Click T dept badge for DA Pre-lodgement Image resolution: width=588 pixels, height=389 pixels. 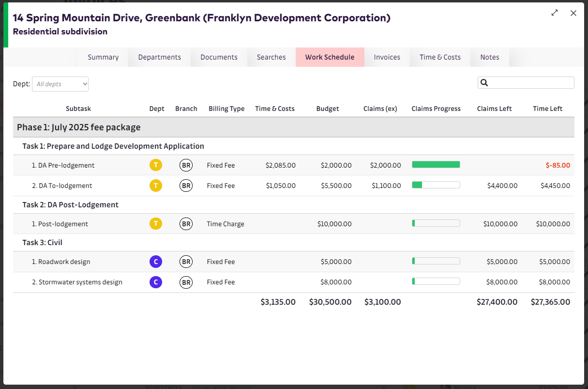(x=156, y=165)
